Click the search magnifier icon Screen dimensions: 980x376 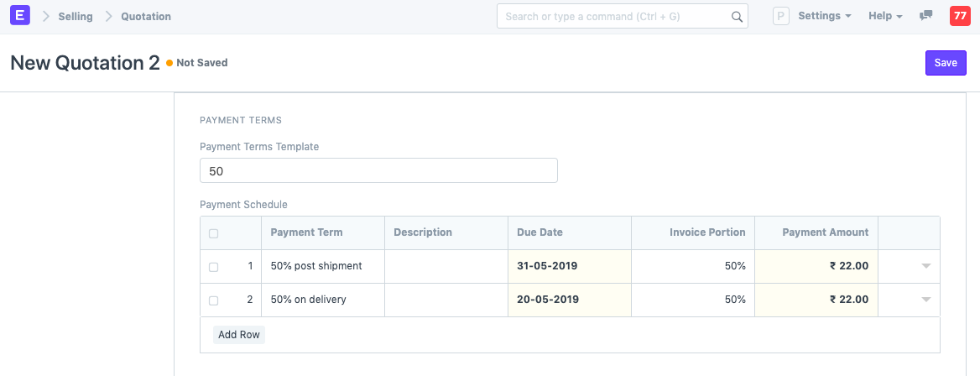tap(737, 17)
